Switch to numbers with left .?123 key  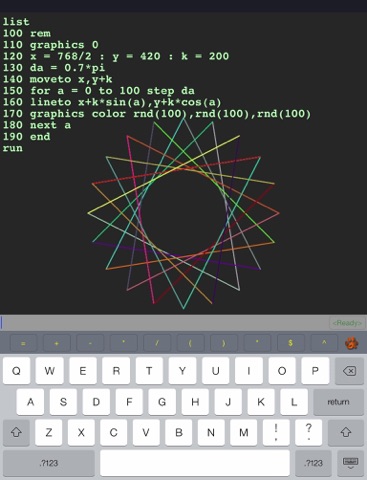[49, 463]
